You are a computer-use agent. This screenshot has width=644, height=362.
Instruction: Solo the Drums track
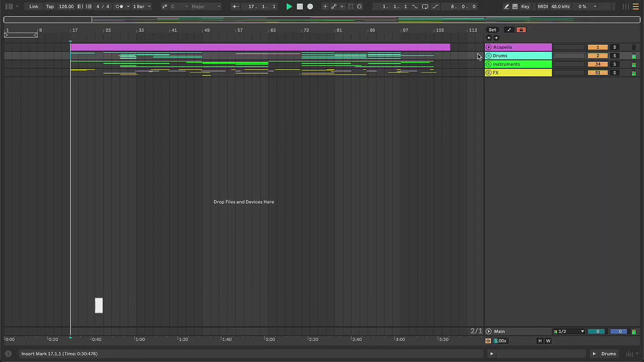pos(614,56)
